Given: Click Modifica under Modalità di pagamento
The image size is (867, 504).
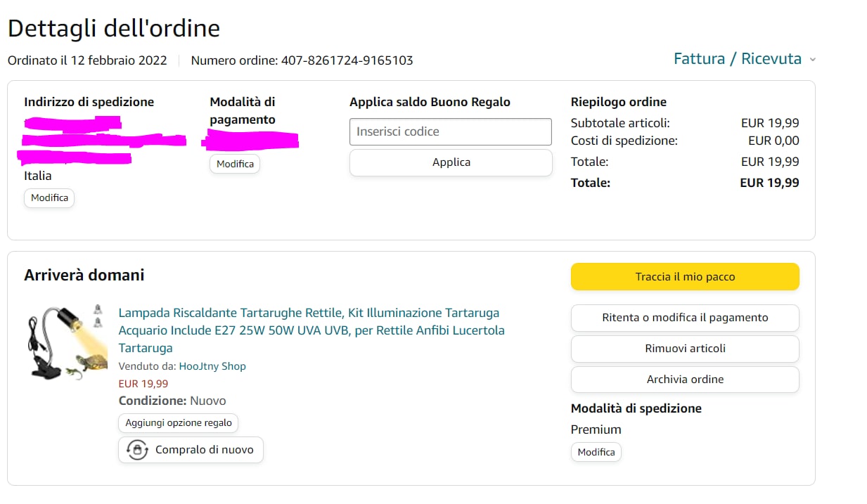Looking at the screenshot, I should click(235, 164).
